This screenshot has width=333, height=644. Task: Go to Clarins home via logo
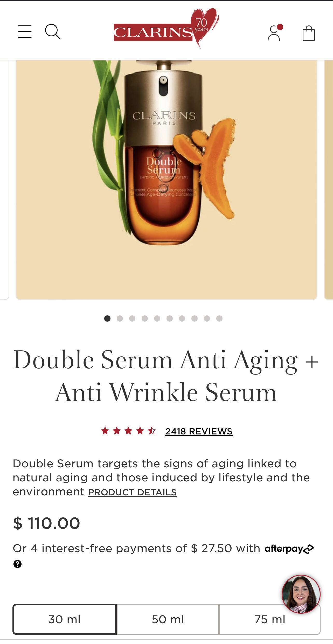coord(166,29)
